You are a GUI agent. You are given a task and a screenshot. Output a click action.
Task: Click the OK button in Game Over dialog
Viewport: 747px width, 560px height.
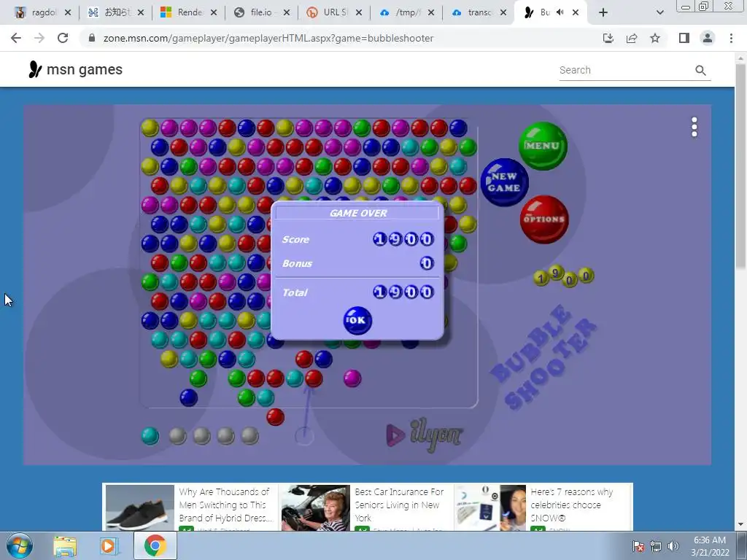(357, 321)
